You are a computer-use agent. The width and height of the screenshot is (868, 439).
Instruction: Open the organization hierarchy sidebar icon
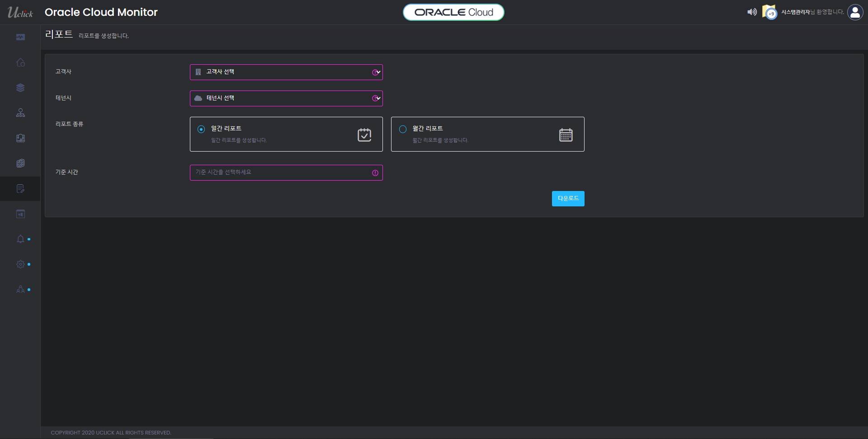pyautogui.click(x=20, y=113)
